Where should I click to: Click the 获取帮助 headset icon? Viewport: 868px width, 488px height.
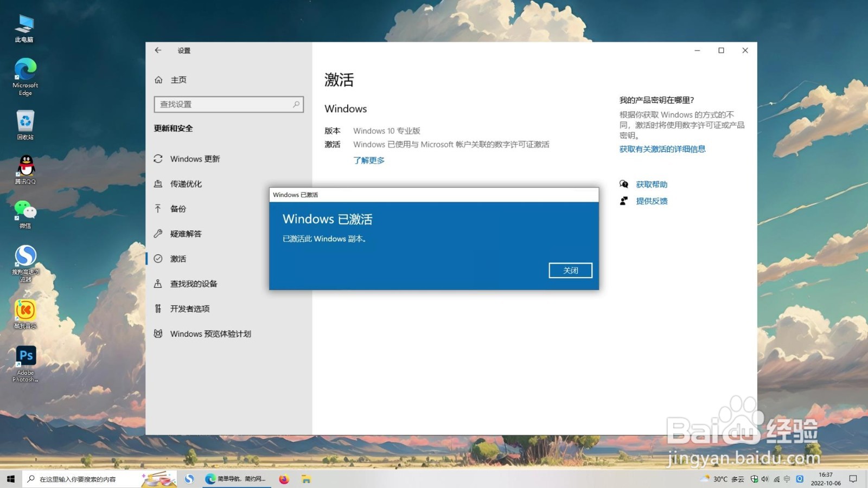tap(624, 184)
